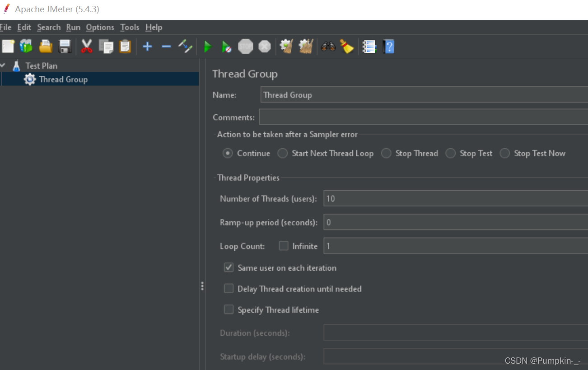588x370 pixels.
Task: Open the Templates icon in toolbar
Action: click(26, 46)
